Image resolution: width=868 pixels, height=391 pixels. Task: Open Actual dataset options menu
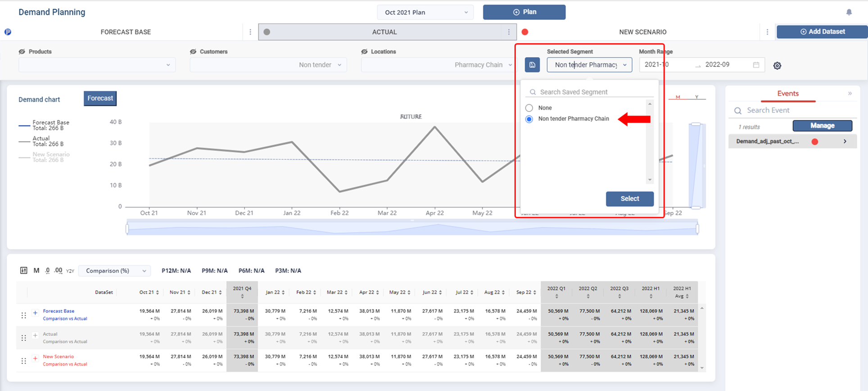point(509,32)
